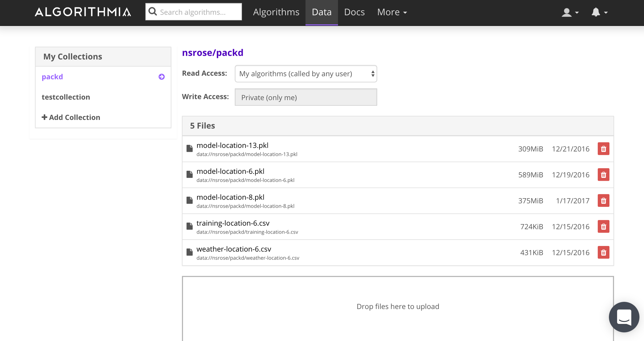The image size is (644, 341).
Task: Expand the Read Access dropdown
Action: 306,74
